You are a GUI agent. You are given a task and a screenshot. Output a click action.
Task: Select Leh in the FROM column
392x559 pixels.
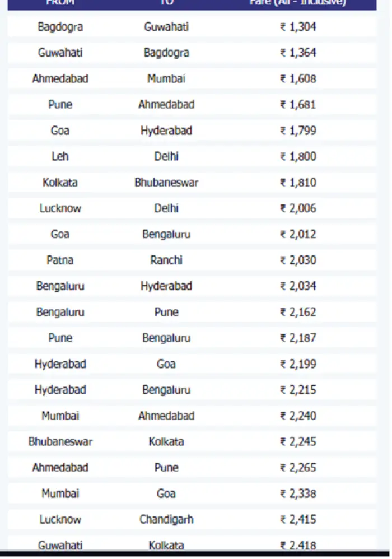(60, 156)
